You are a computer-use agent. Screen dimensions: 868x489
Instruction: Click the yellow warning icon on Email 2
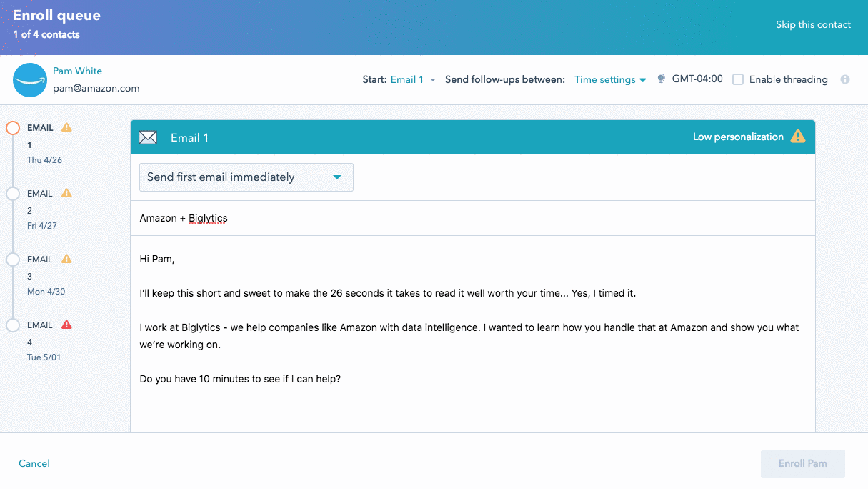[x=66, y=193]
